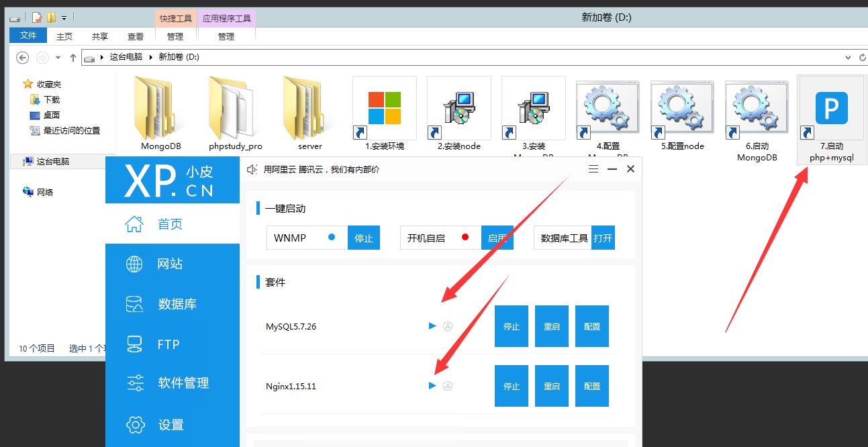Open the 网站 website section
Image resolution: width=868 pixels, height=447 pixels.
point(171,264)
